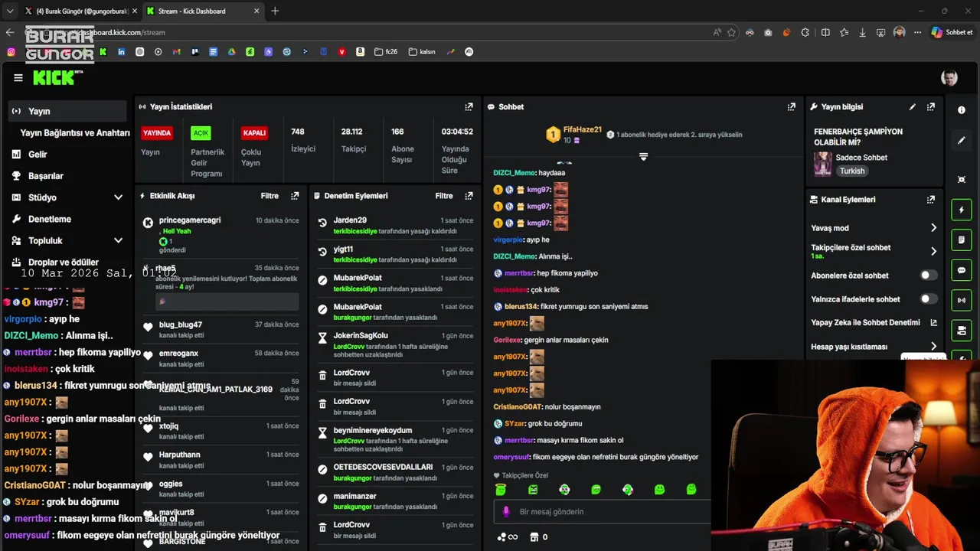The width and height of the screenshot is (980, 551).
Task: Click the stream category thumbnail Sadece Sohbet
Action: click(x=823, y=164)
